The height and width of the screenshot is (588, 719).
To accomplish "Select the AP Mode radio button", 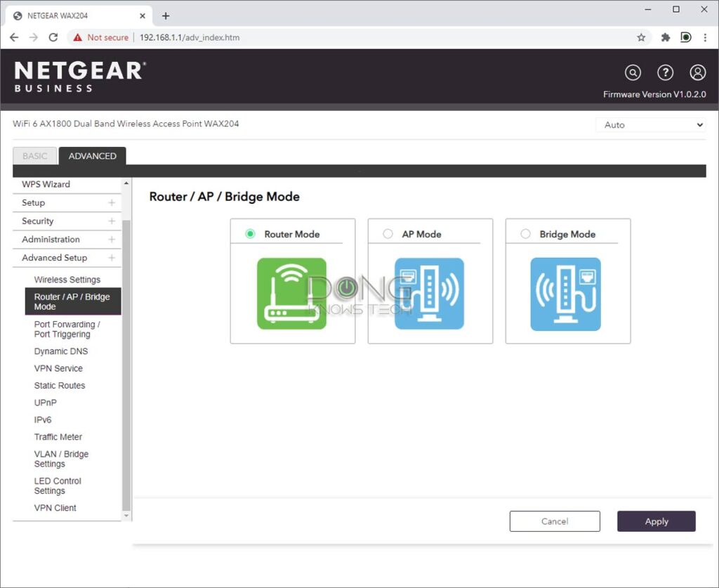I will [x=388, y=234].
